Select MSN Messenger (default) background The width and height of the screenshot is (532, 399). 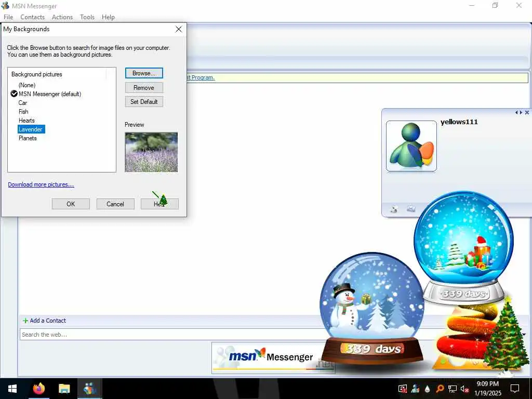pyautogui.click(x=49, y=94)
